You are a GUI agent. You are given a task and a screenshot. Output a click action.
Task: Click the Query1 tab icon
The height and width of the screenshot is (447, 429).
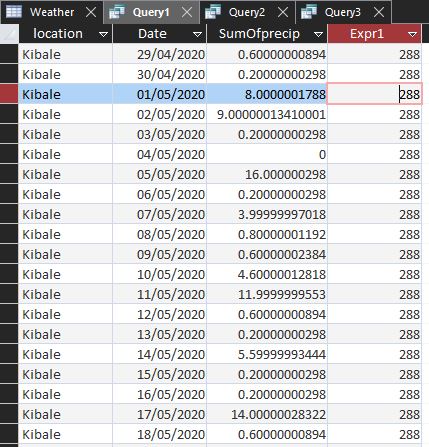point(117,12)
